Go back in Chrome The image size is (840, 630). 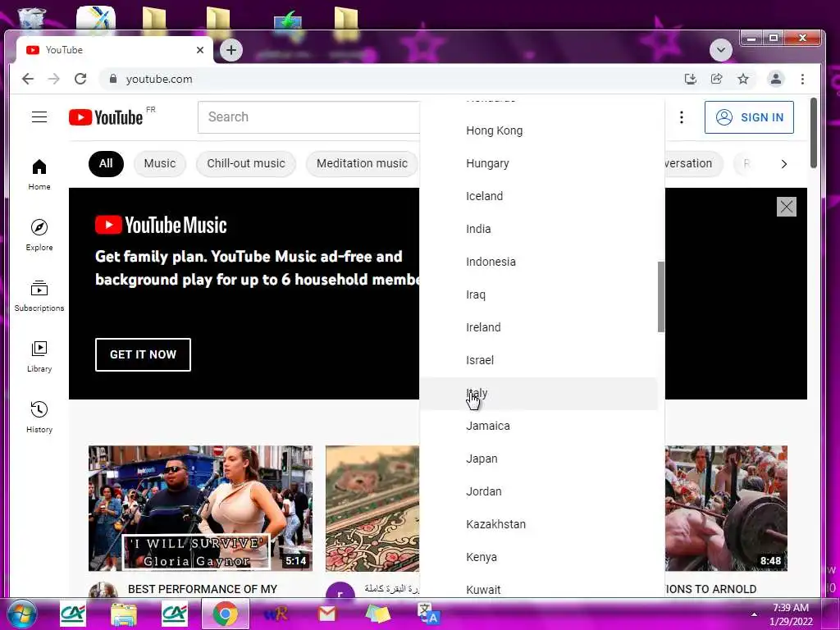click(28, 80)
